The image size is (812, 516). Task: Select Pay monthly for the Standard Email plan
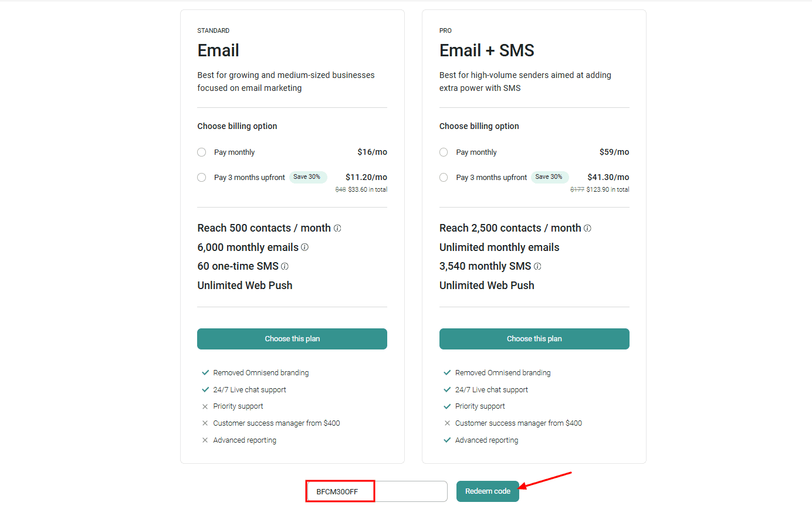(202, 152)
